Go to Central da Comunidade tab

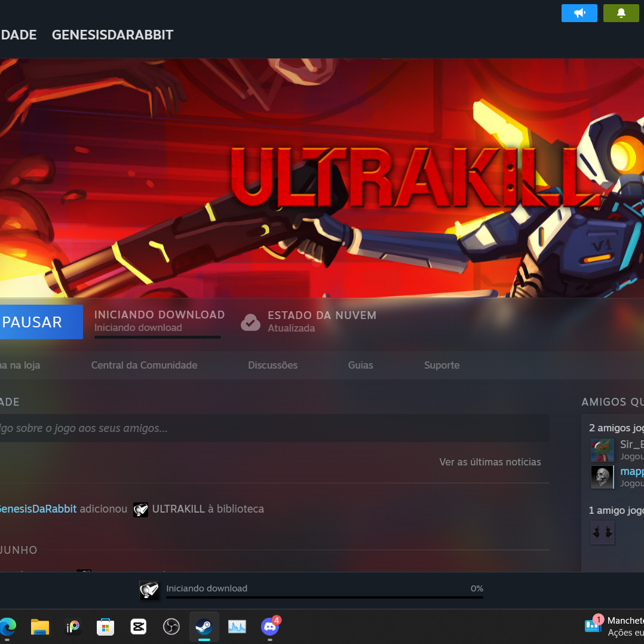pyautogui.click(x=144, y=365)
